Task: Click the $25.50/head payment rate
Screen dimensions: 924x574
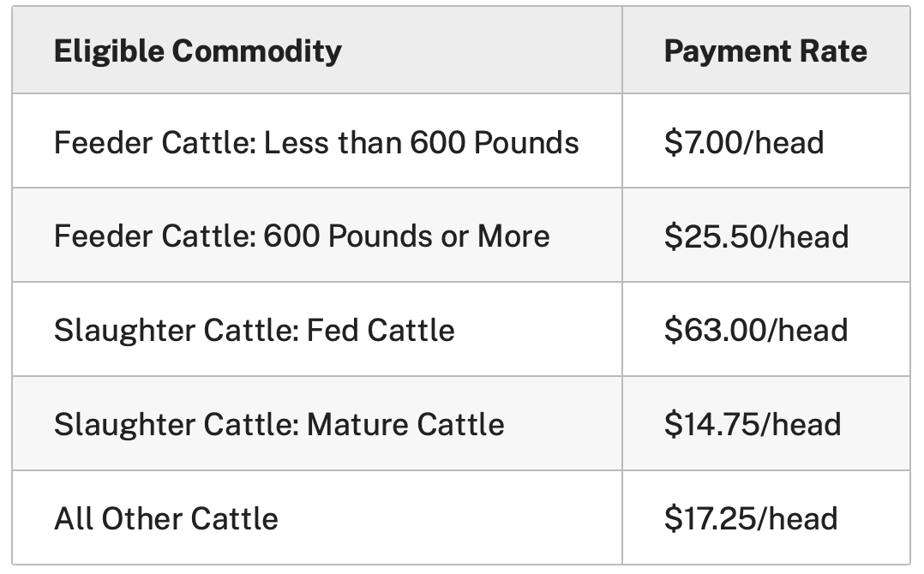Action: pyautogui.click(x=755, y=236)
